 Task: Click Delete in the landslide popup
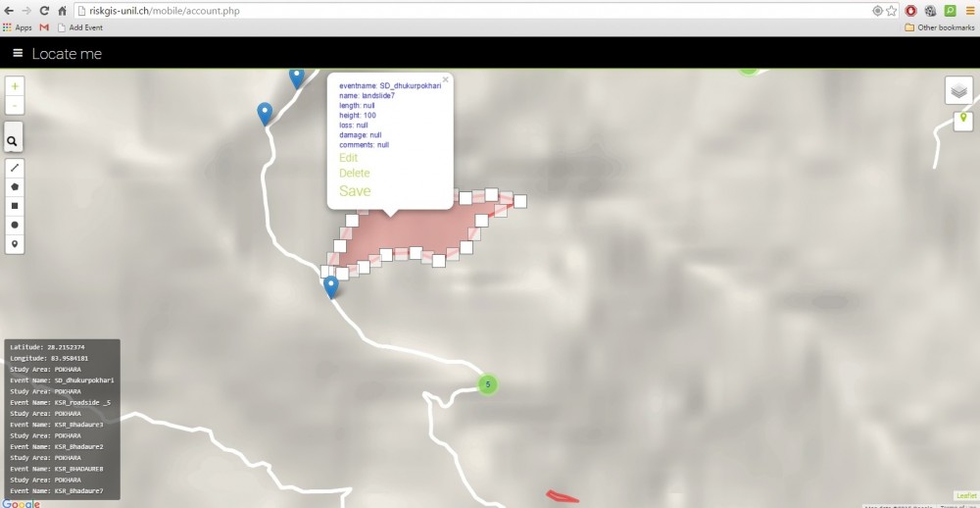(x=354, y=174)
